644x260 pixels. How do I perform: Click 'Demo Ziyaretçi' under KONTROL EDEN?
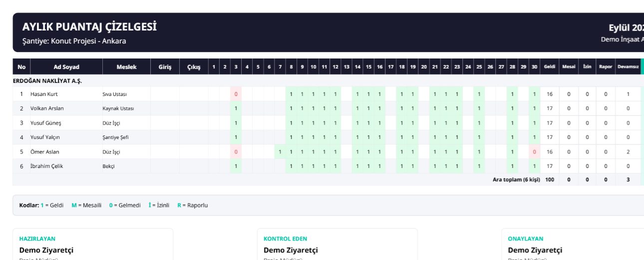(291, 250)
